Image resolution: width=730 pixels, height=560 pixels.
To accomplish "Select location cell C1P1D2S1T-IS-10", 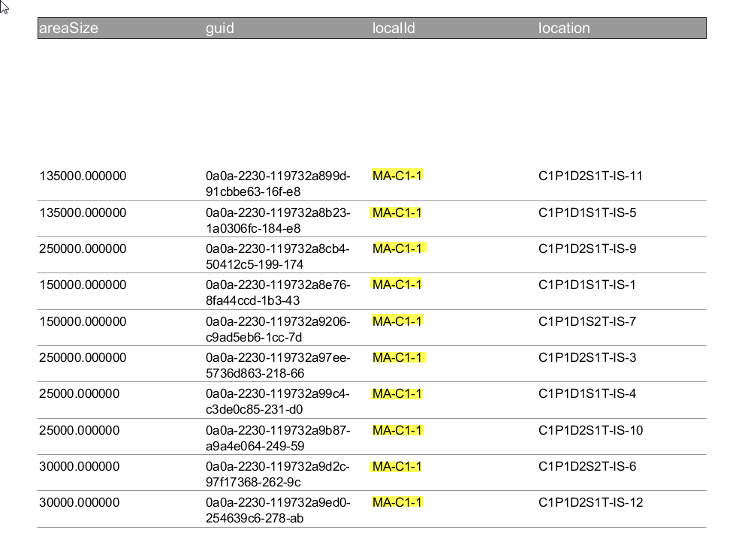I will tap(590, 430).
